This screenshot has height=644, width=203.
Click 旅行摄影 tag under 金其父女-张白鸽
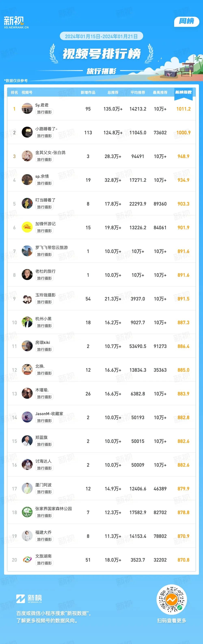click(44, 159)
